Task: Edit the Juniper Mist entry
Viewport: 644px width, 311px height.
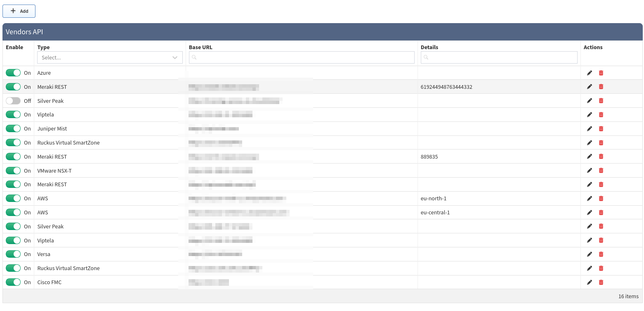Action: coord(590,129)
